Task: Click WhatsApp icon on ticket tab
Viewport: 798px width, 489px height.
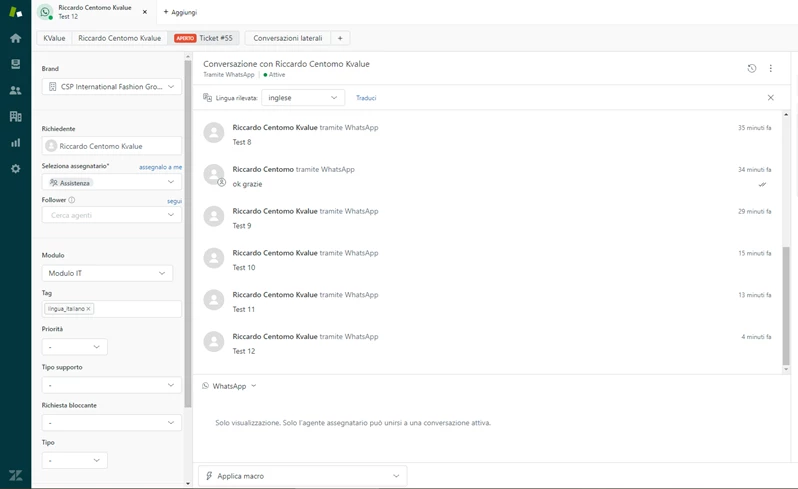Action: (45, 12)
